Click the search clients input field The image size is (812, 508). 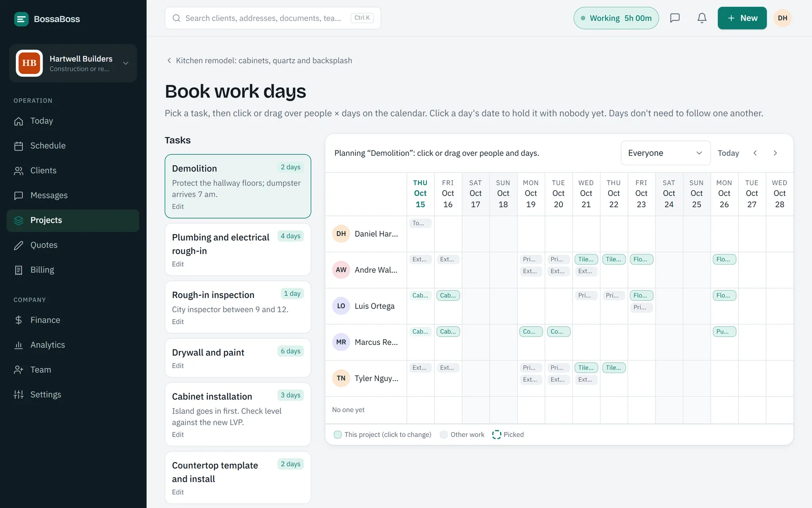273,18
